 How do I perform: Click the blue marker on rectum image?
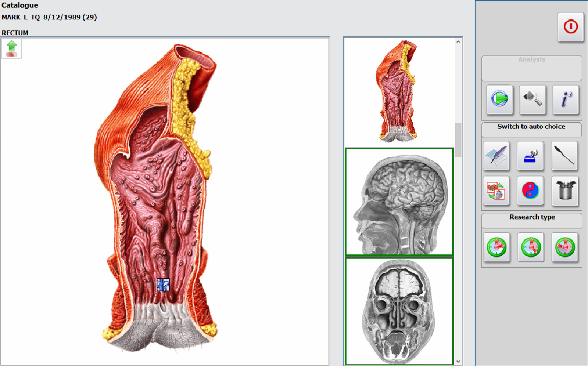click(163, 285)
